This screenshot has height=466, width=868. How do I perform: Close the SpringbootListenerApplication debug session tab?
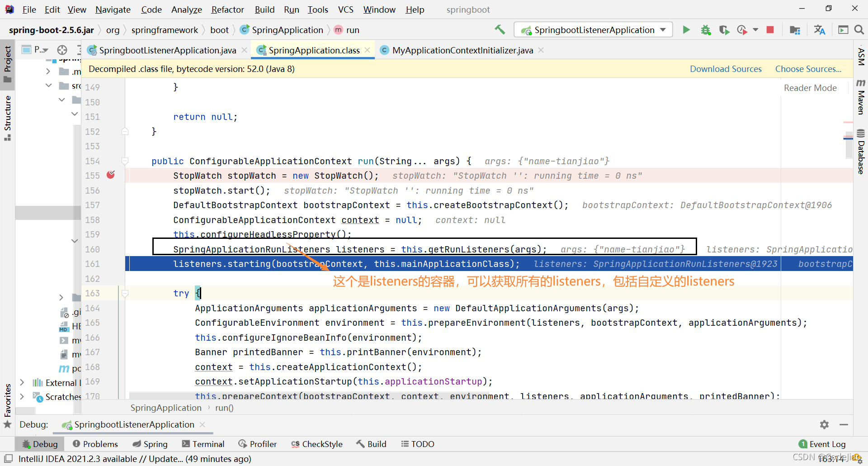[x=203, y=424]
